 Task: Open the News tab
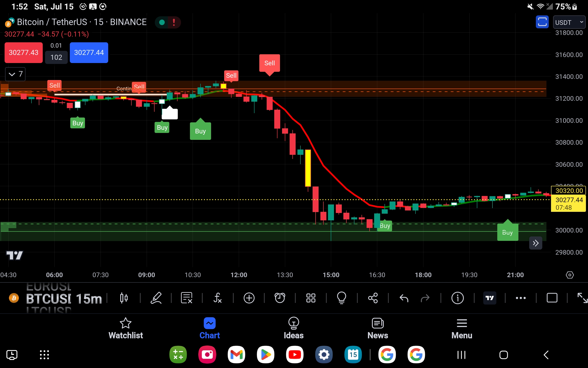pyautogui.click(x=378, y=328)
